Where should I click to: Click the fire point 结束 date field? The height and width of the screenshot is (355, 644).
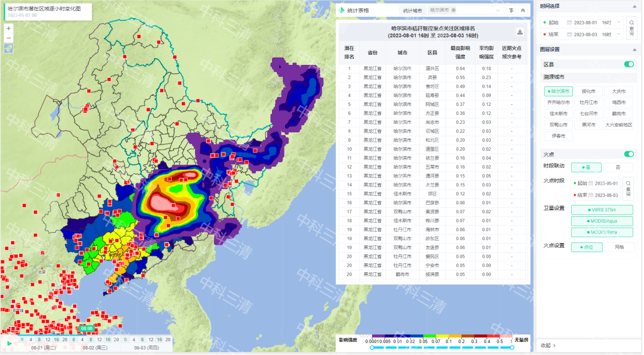click(596, 195)
